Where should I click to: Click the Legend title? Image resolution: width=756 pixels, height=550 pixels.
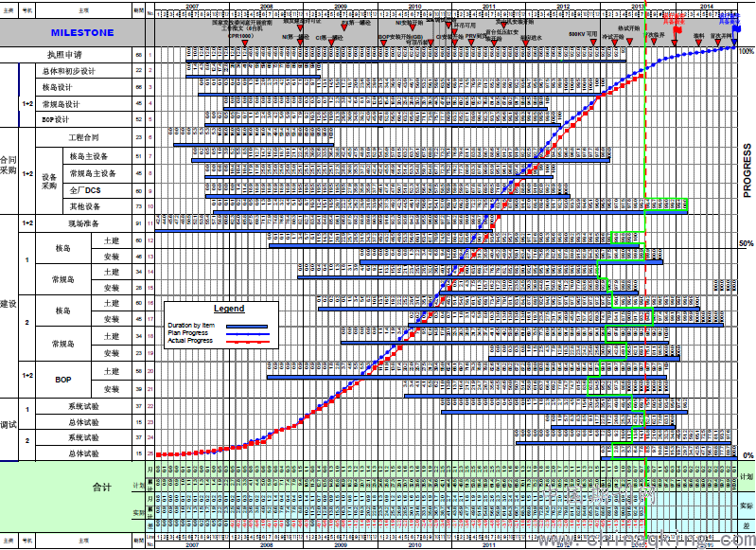click(229, 309)
